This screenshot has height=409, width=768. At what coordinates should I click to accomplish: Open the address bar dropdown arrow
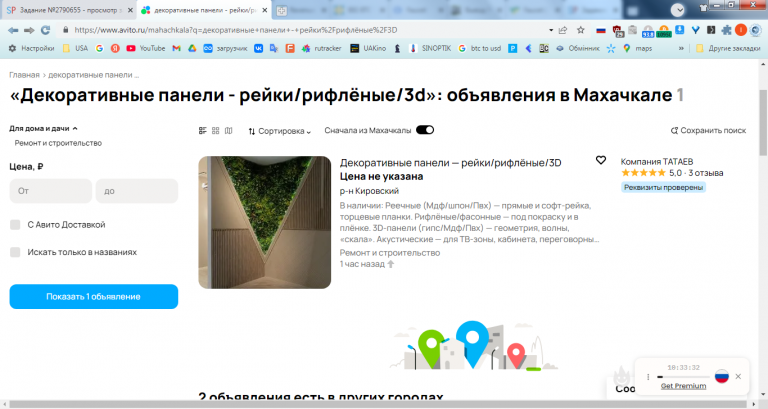coord(551,30)
